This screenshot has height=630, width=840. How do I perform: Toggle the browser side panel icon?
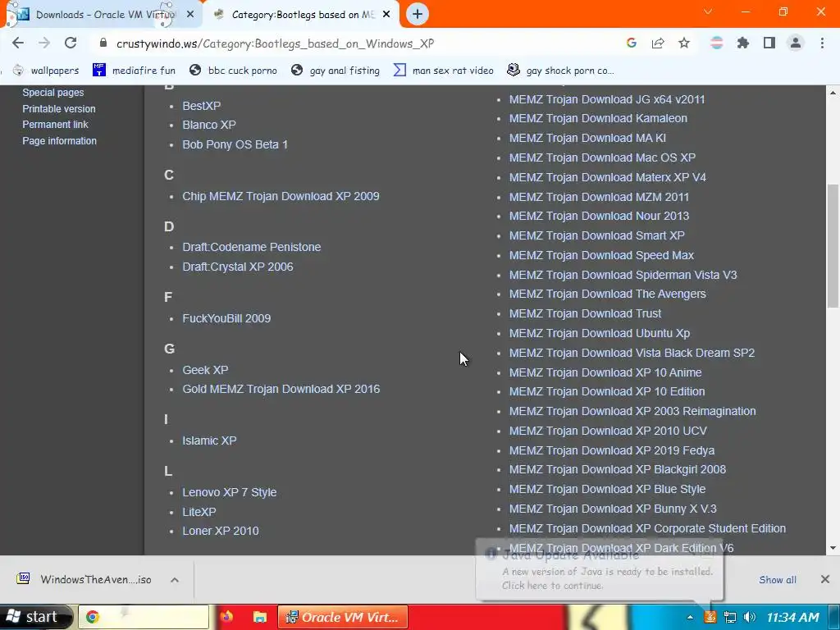[x=769, y=43]
